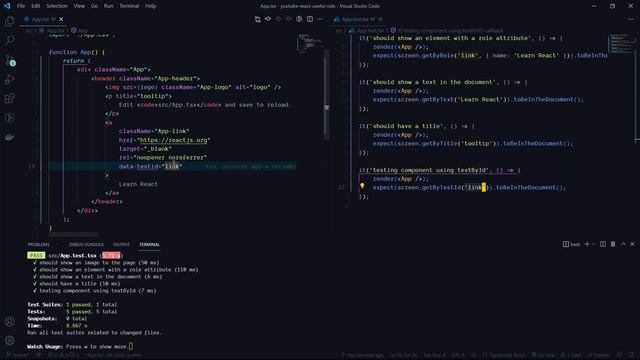
Task: Split the terminal panel
Action: [603, 244]
